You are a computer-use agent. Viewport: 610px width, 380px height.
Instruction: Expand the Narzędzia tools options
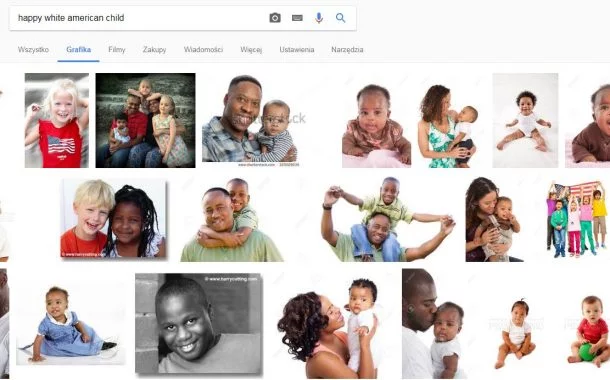(x=347, y=50)
